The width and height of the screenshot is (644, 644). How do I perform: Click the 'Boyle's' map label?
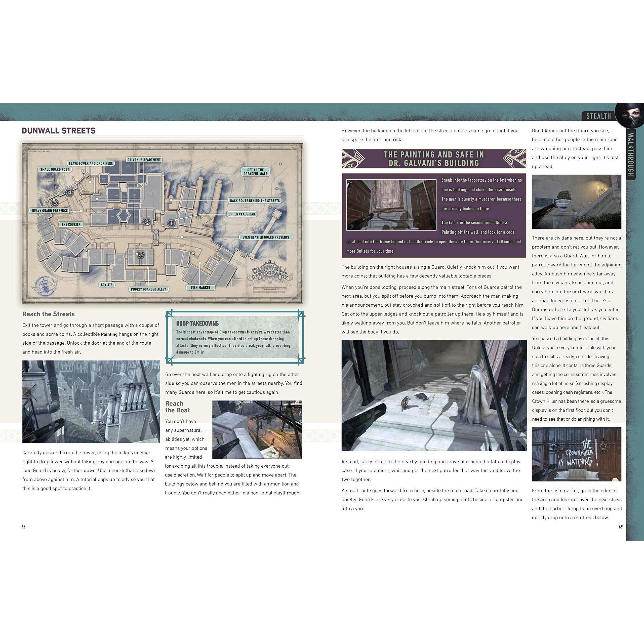(107, 285)
